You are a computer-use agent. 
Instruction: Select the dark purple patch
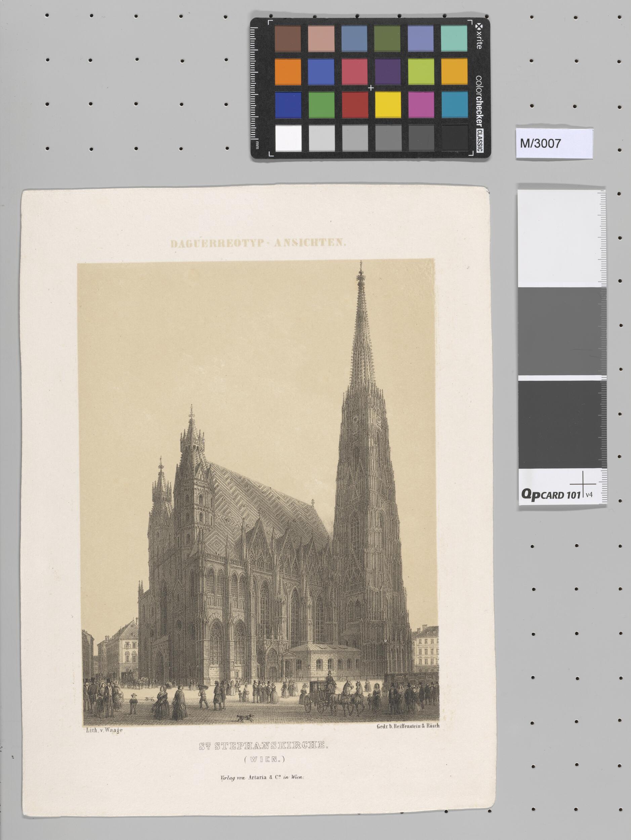[388, 71]
